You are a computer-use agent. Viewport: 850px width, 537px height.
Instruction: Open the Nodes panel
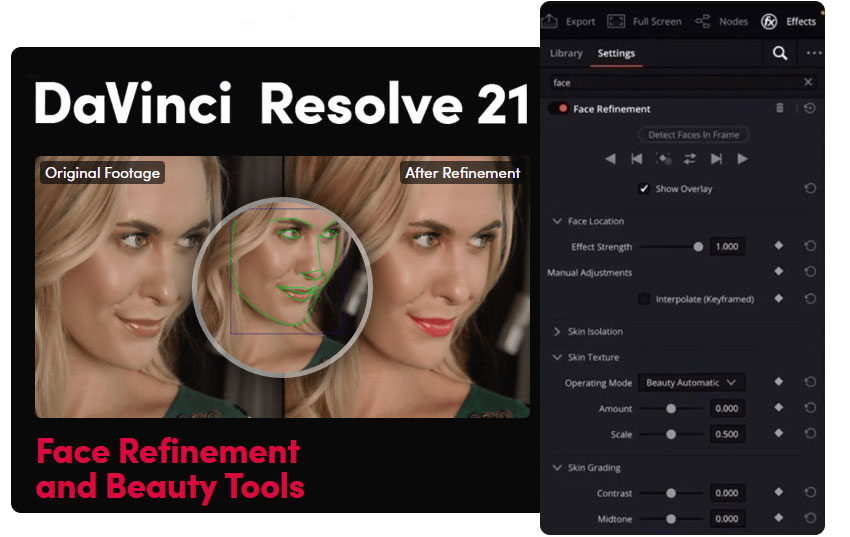722,22
